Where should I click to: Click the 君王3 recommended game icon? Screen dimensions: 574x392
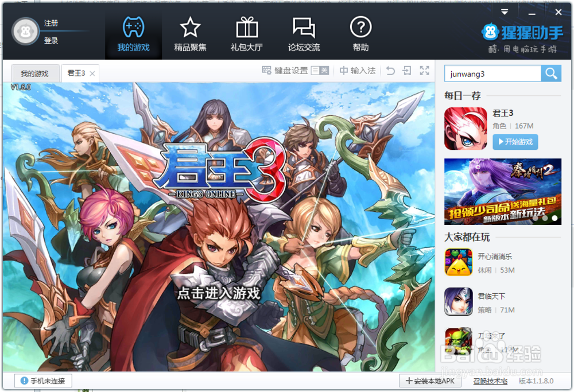pos(466,129)
